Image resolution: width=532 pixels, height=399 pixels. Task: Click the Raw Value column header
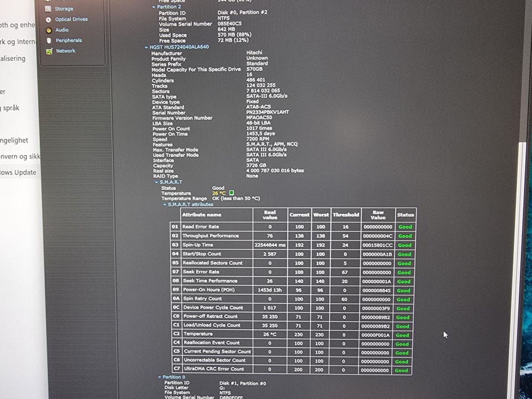point(378,215)
